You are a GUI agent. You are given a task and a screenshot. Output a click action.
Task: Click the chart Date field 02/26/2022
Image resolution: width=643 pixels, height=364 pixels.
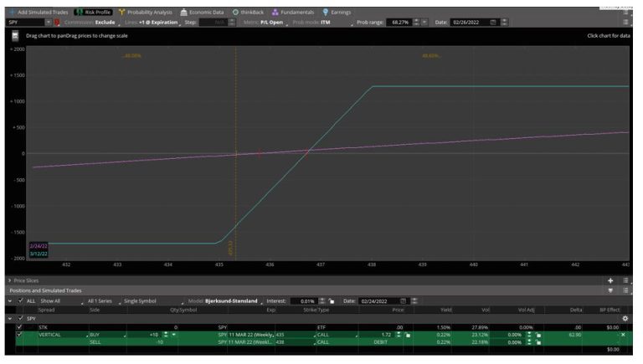(470, 22)
